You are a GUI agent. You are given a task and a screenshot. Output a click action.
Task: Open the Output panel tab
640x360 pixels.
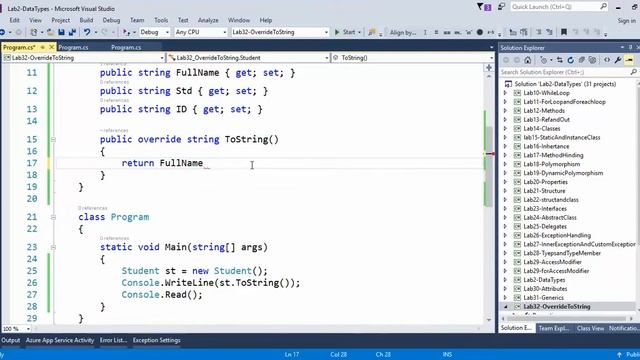[x=11, y=340]
